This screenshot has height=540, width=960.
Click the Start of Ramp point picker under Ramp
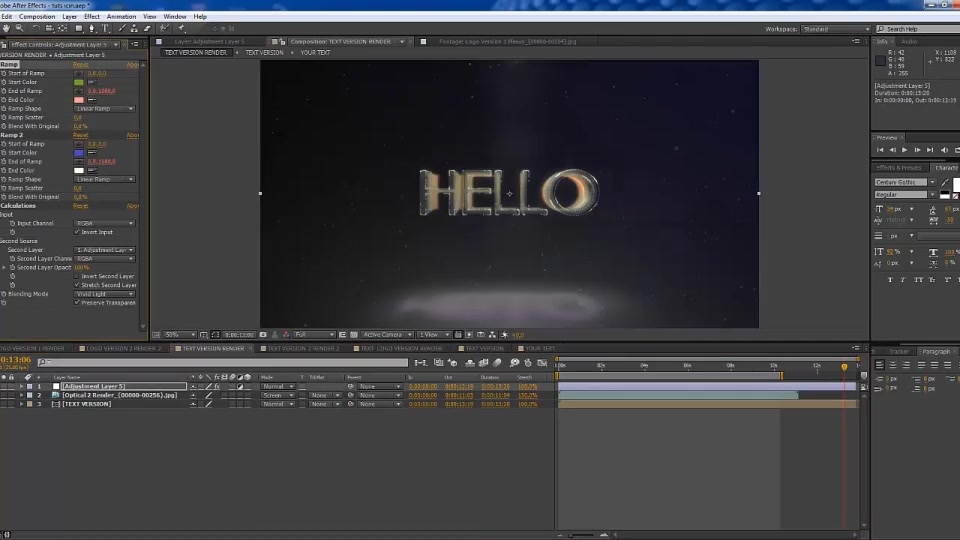pos(78,73)
